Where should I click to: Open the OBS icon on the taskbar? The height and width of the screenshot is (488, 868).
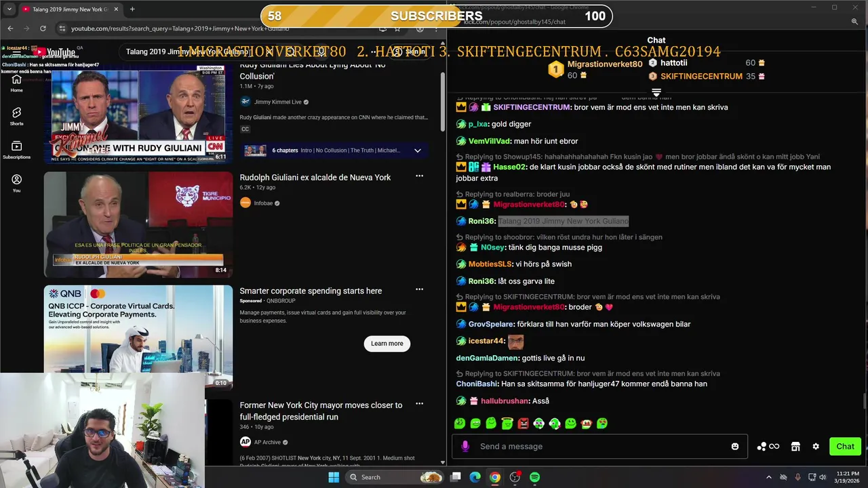515,477
